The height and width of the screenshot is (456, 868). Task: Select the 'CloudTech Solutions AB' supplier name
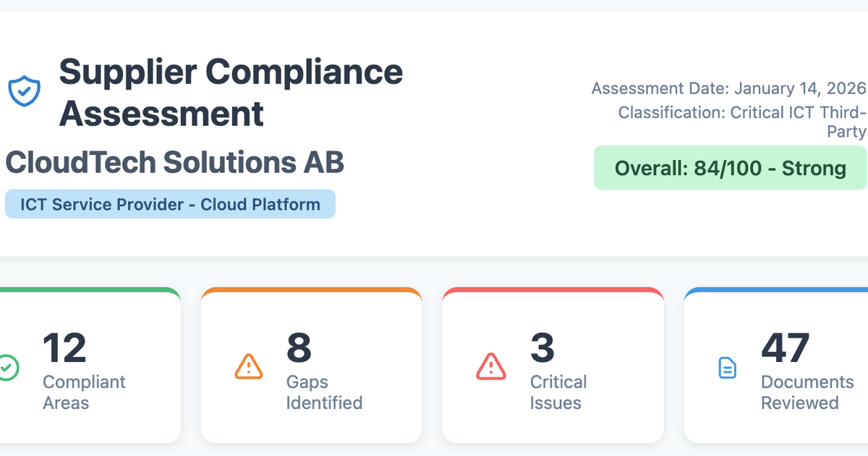pyautogui.click(x=174, y=162)
